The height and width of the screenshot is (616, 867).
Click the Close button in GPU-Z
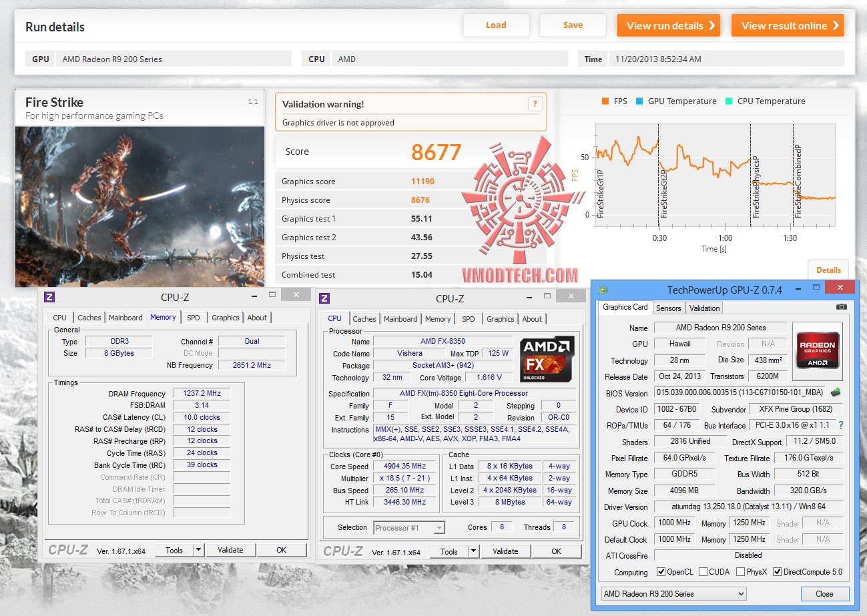click(824, 594)
